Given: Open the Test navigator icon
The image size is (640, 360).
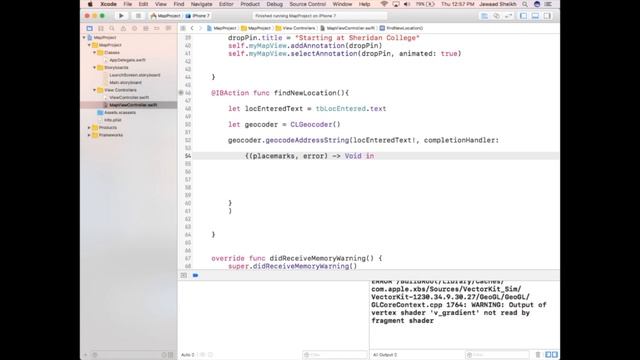Looking at the screenshot, I should 134,28.
